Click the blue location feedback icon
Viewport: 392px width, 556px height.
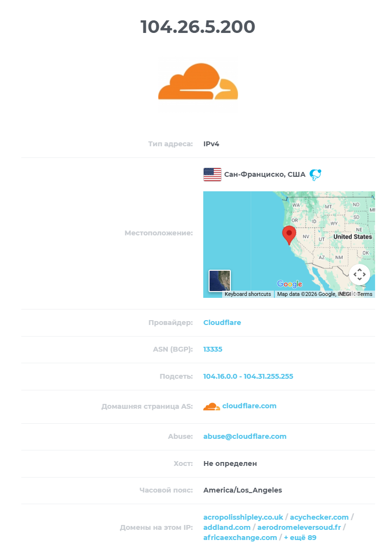point(315,174)
